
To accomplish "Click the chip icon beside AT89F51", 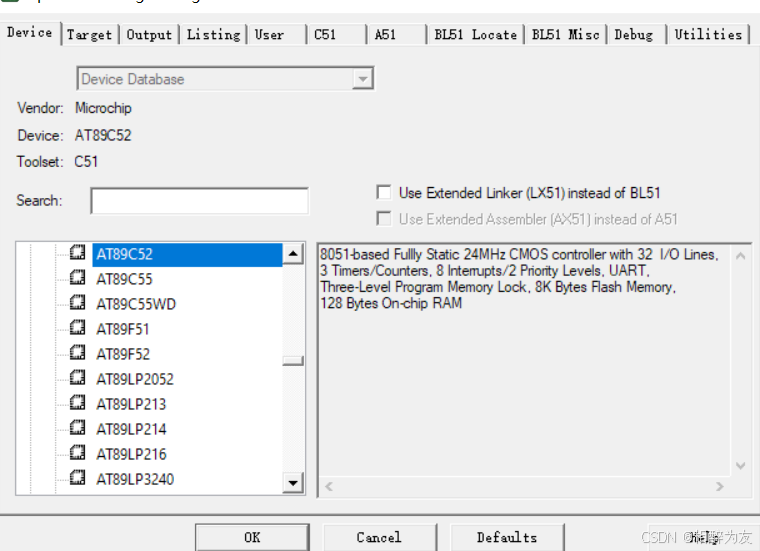I will [78, 328].
